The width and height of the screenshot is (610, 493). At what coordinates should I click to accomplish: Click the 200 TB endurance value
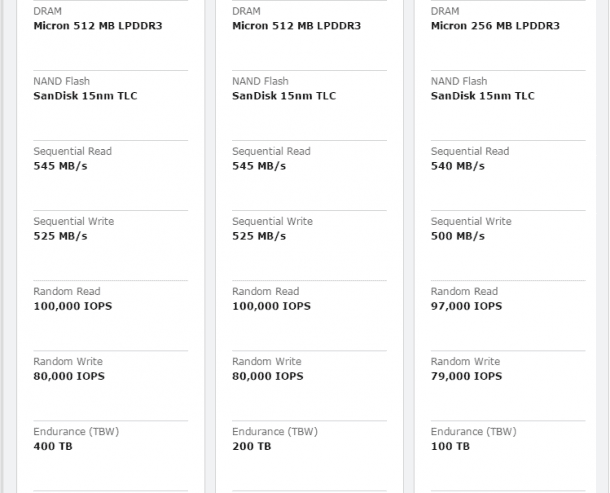251,446
